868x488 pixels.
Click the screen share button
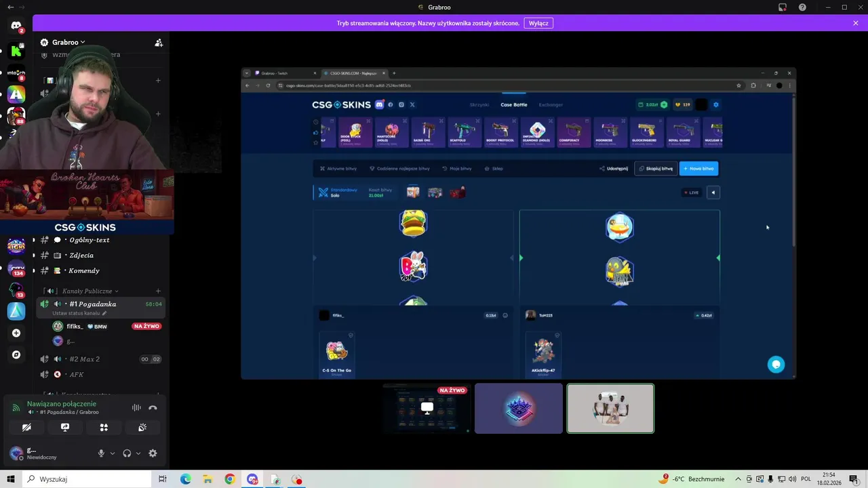click(x=65, y=428)
